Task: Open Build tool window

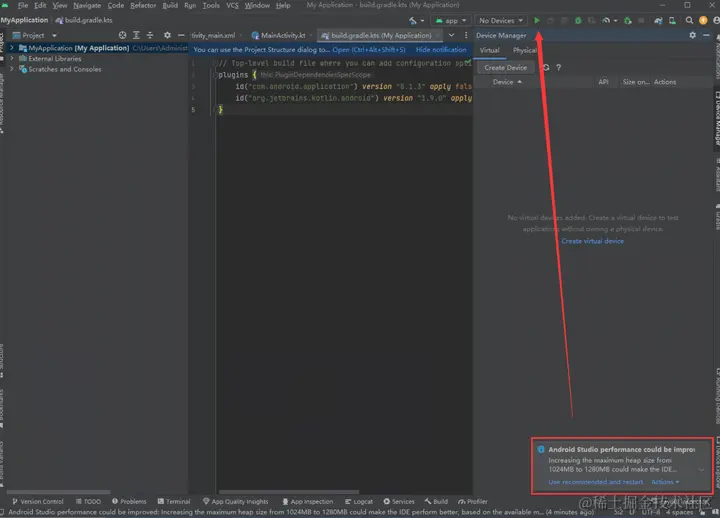Action: [x=436, y=501]
